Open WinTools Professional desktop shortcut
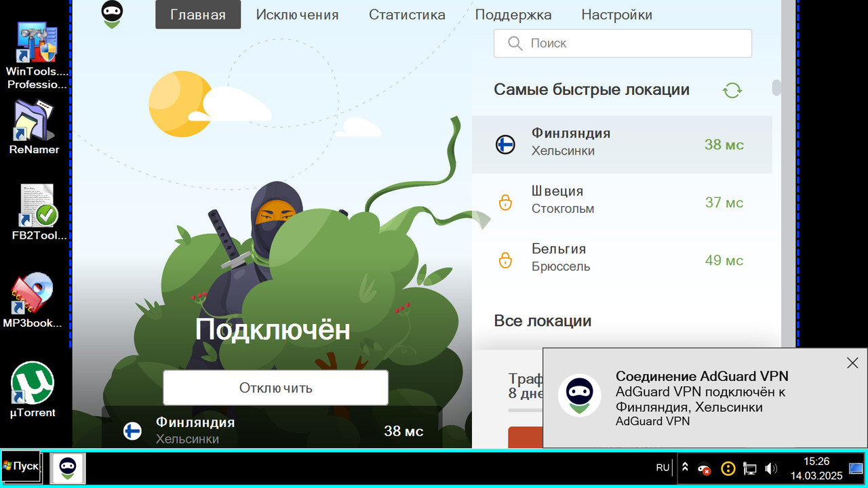868x488 pixels. [37, 56]
